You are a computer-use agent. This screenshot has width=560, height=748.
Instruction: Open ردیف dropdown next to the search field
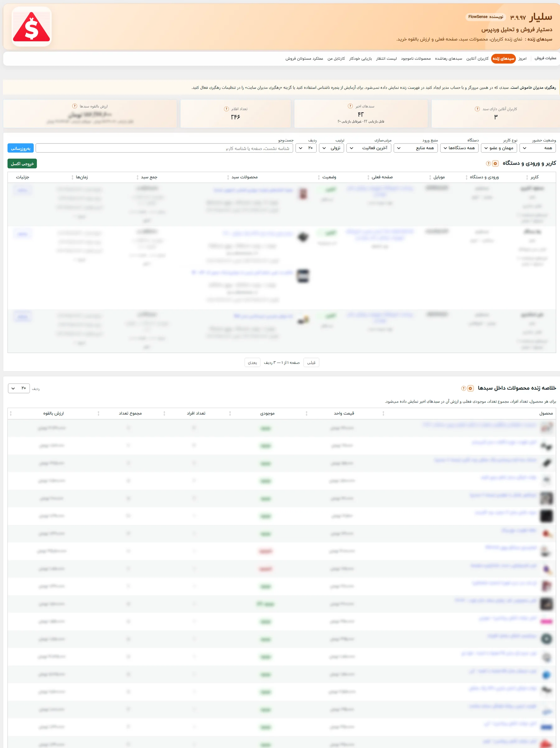[x=306, y=148]
